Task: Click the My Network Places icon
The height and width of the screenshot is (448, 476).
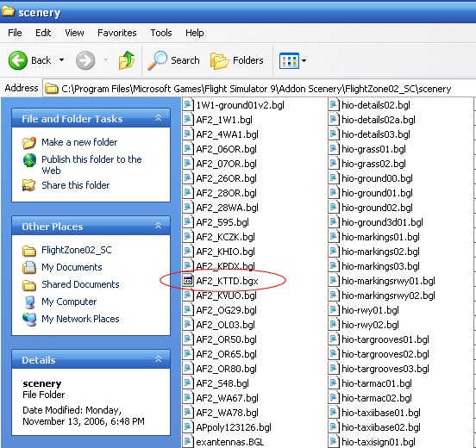Action: (29, 320)
